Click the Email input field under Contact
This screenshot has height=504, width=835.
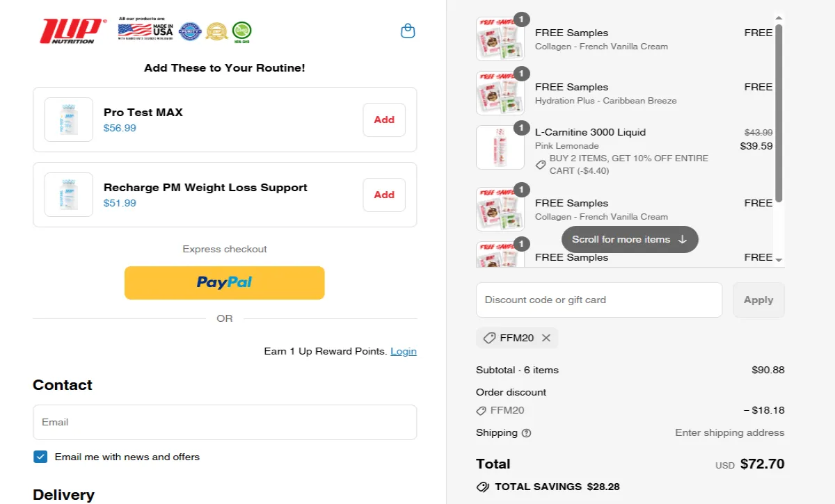[x=224, y=422]
